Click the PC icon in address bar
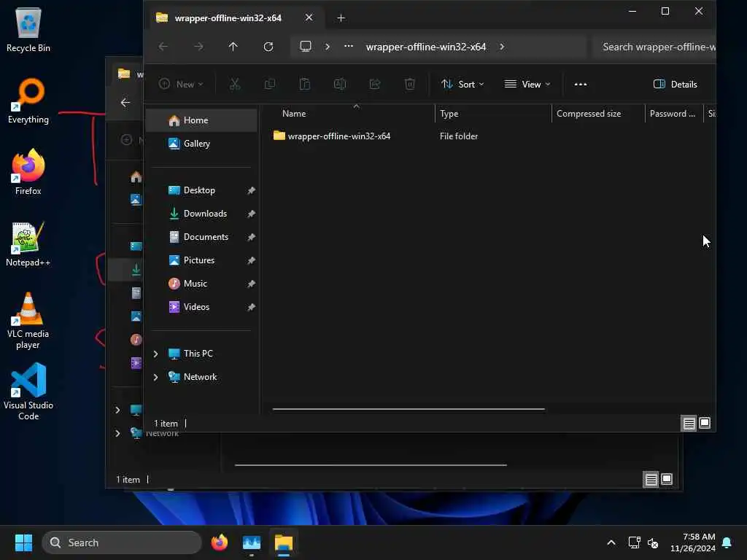The image size is (747, 560). point(306,47)
